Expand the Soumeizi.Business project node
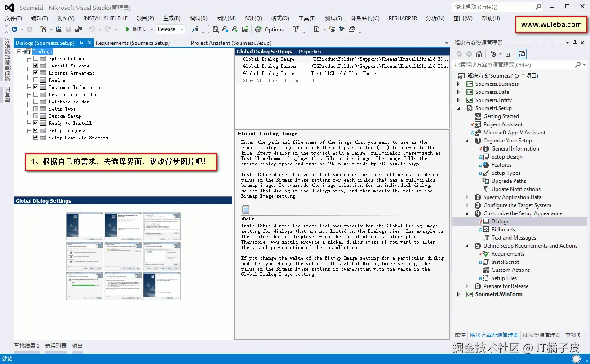Image resolution: width=590 pixels, height=364 pixels. point(459,84)
